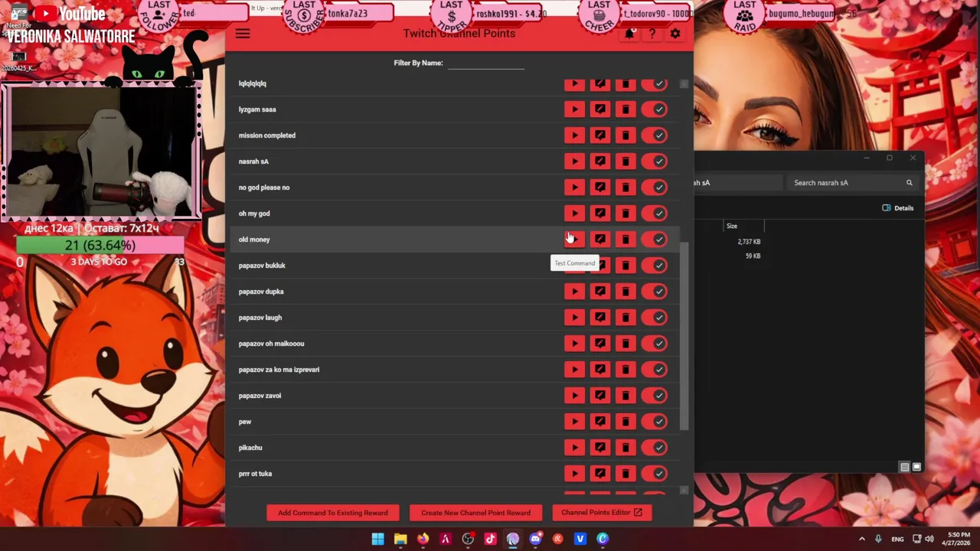
Task: Focus the Filter By Name input field
Action: click(x=486, y=63)
